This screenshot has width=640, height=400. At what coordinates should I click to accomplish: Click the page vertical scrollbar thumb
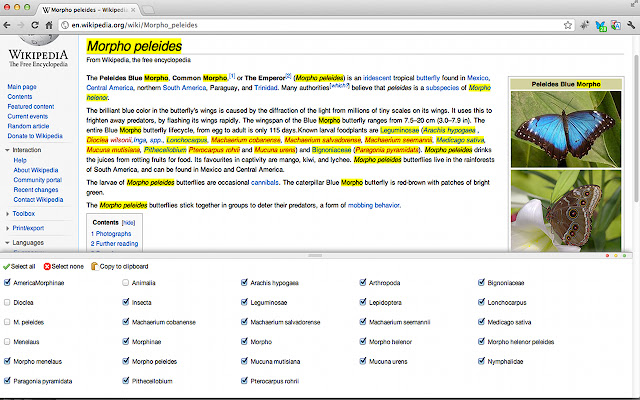pyautogui.click(x=636, y=129)
